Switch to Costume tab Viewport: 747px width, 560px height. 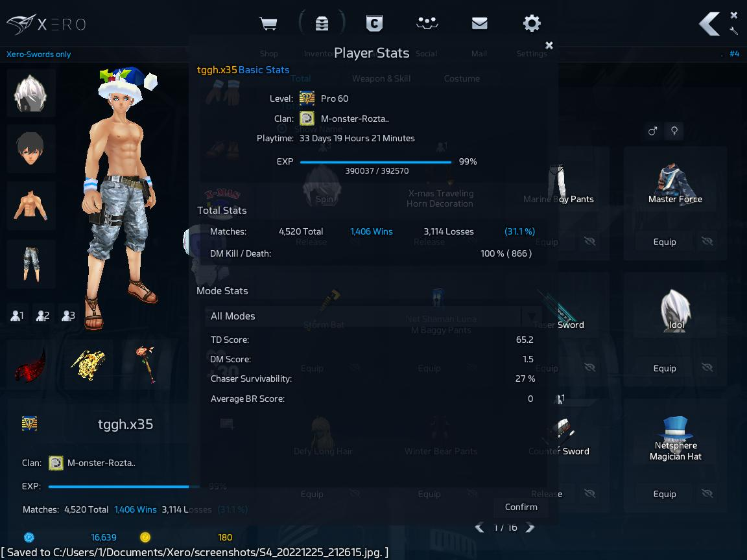pyautogui.click(x=462, y=78)
